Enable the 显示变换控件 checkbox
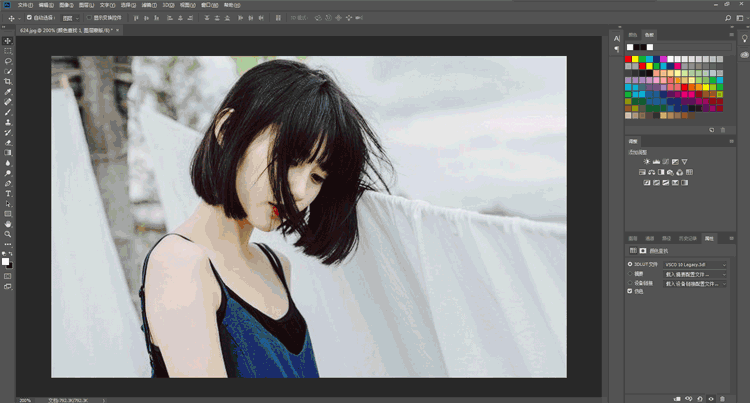The height and width of the screenshot is (403, 750). (88, 18)
